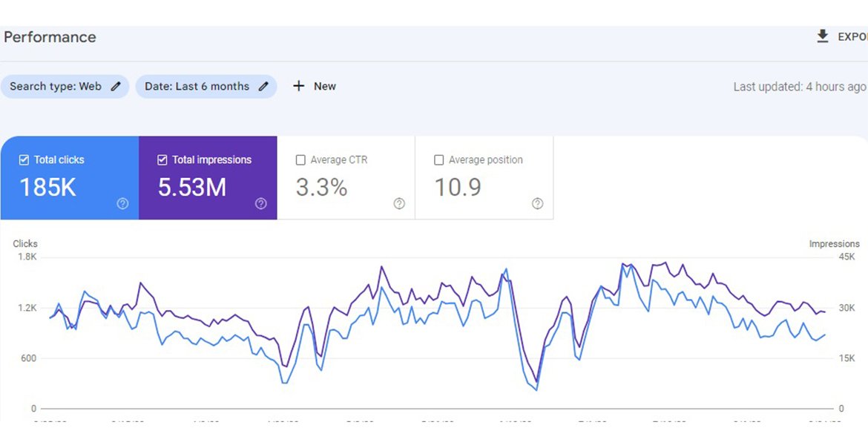This screenshot has width=868, height=448.
Task: Enable the Average CTR checkbox
Action: (300, 159)
